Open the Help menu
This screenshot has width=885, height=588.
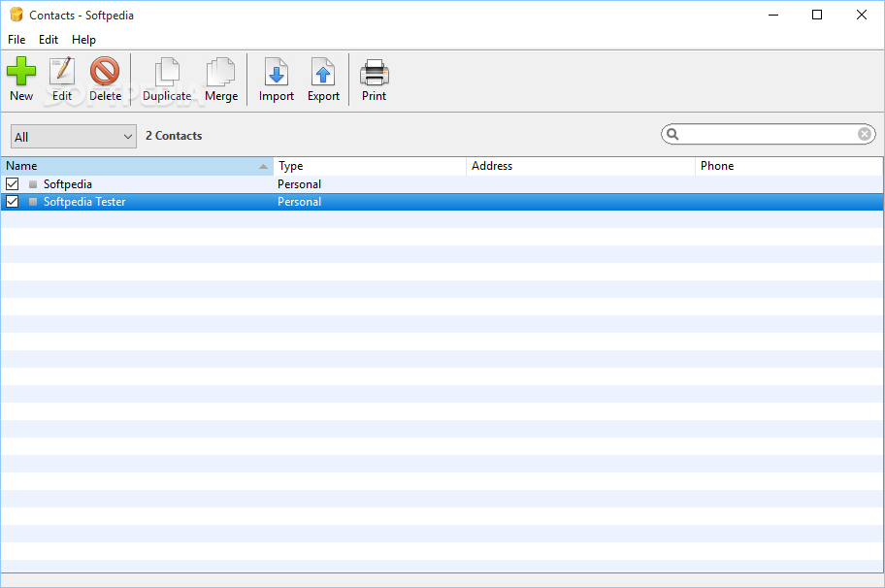(83, 40)
